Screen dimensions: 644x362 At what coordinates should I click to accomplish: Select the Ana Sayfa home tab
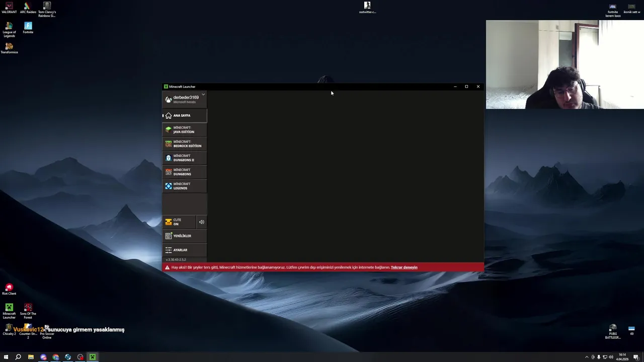(x=185, y=116)
